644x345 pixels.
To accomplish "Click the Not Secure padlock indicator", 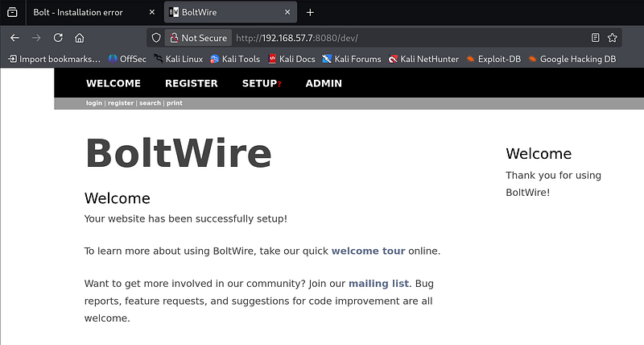I will (197, 38).
